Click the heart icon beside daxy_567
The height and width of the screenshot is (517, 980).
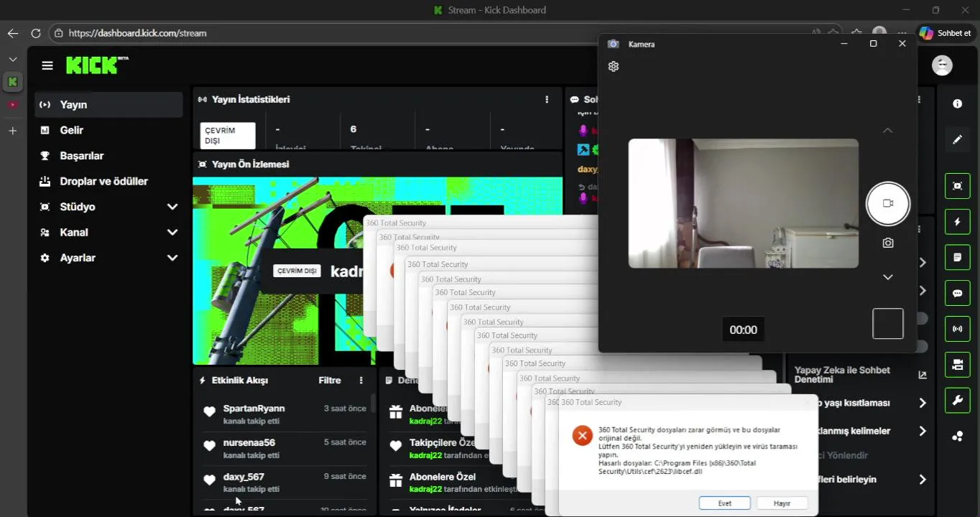(x=209, y=480)
